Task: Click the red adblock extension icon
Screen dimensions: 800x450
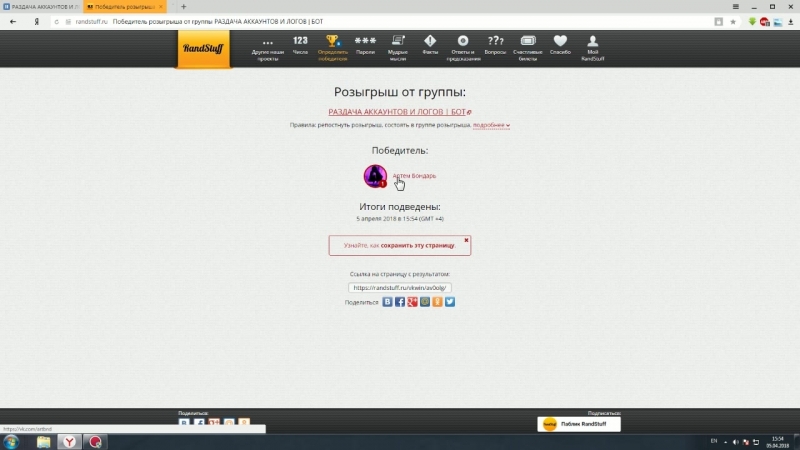Action: point(764,21)
